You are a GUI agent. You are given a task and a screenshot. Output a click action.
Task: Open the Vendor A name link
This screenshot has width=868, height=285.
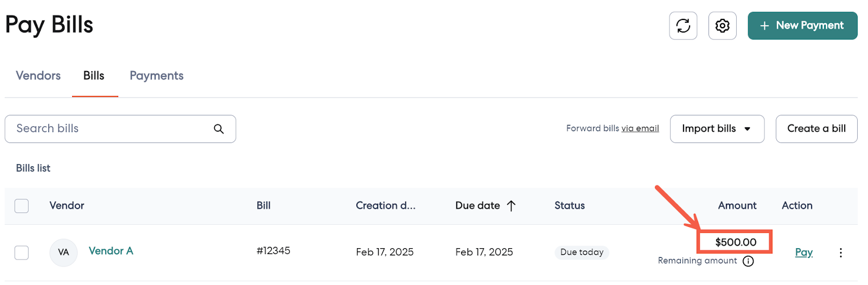point(111,251)
